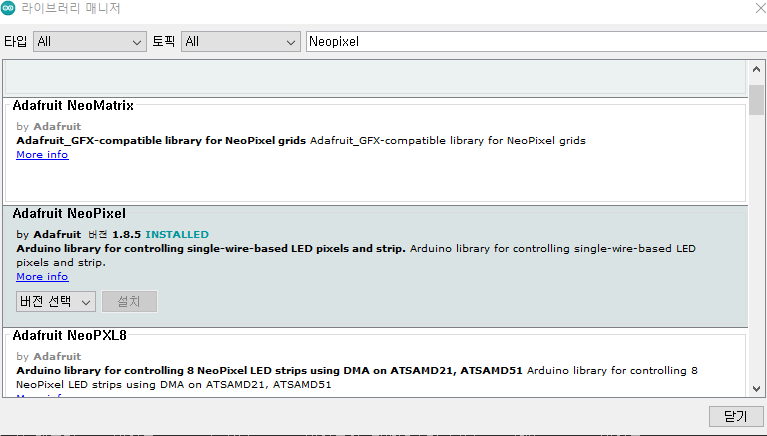The image size is (767, 436).
Task: Close the library manager window with X
Action: 761,8
